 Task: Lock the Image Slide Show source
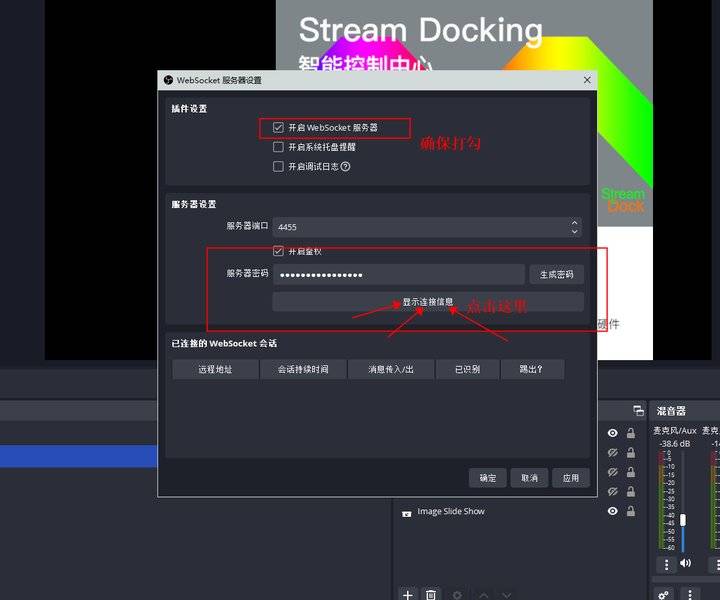pyautogui.click(x=631, y=511)
